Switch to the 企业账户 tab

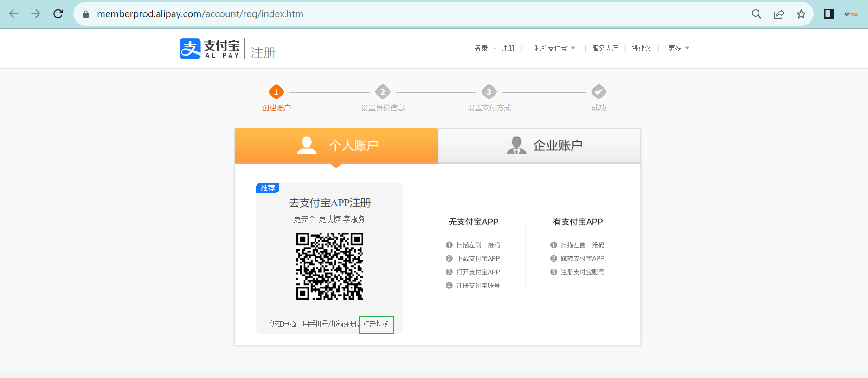point(540,146)
